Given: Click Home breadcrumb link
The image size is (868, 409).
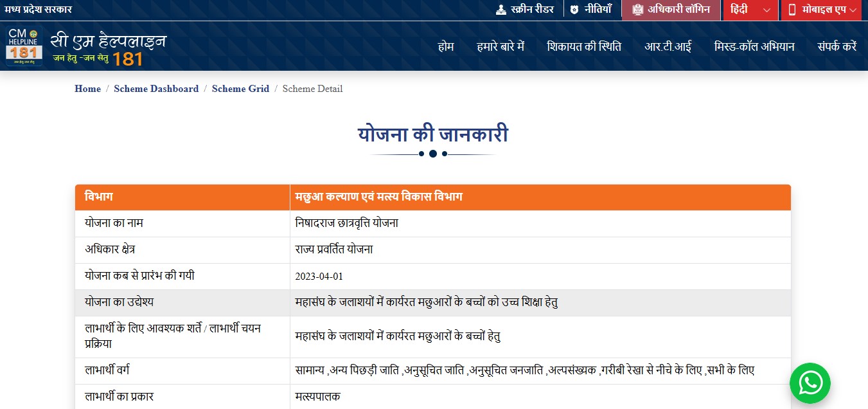Looking at the screenshot, I should click(x=87, y=89).
